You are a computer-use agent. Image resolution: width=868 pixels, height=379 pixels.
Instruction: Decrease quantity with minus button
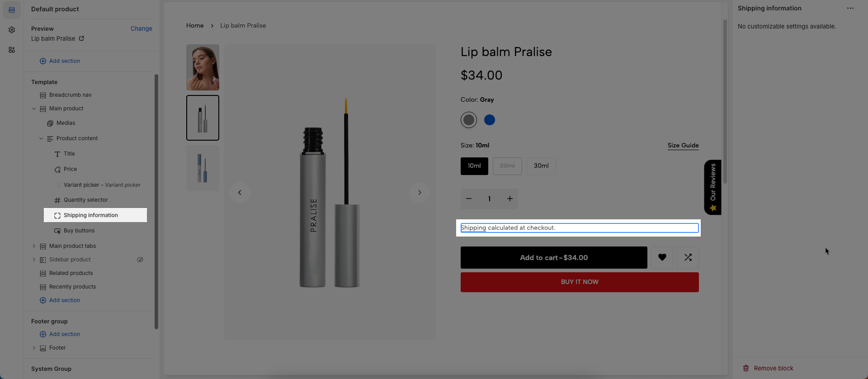469,199
